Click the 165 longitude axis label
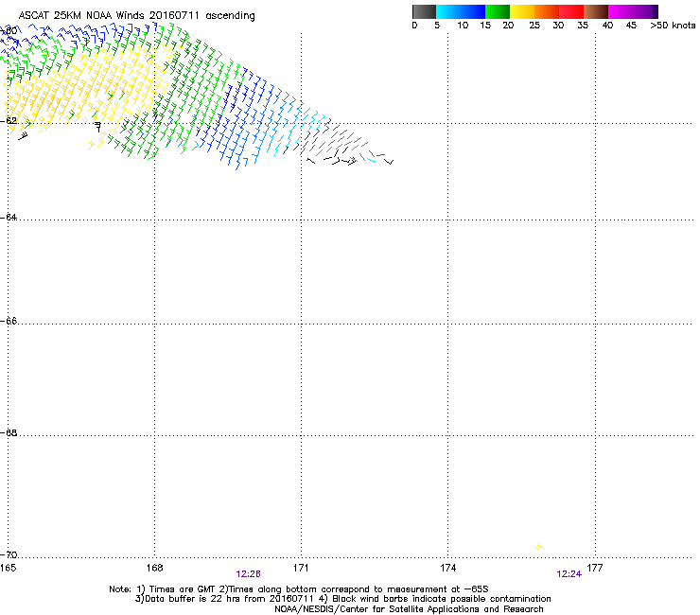This screenshot has height=615, width=700. [8, 568]
